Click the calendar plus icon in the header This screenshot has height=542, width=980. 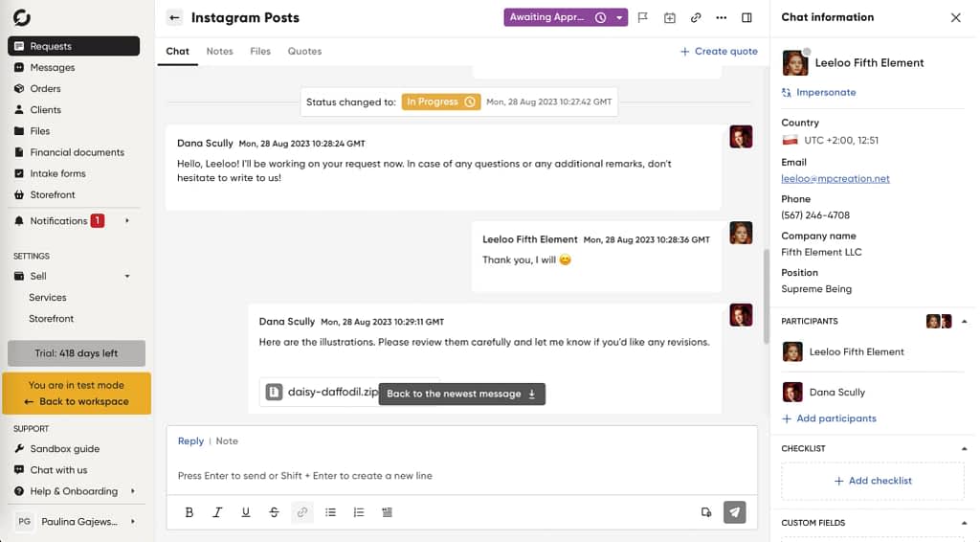click(669, 17)
